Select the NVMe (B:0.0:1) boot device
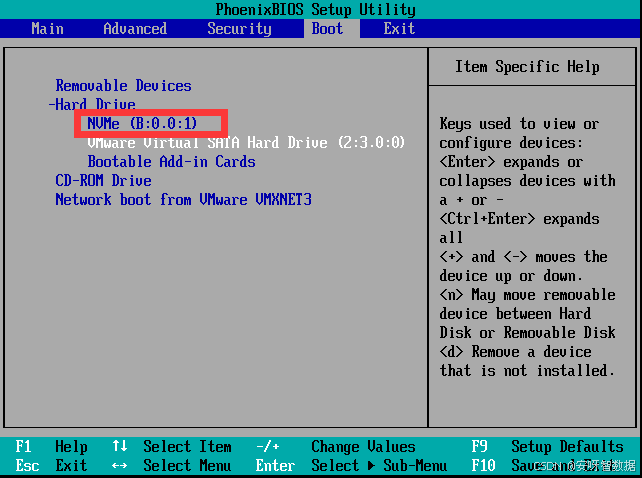Viewport: 642px width, 478px height. click(142, 123)
